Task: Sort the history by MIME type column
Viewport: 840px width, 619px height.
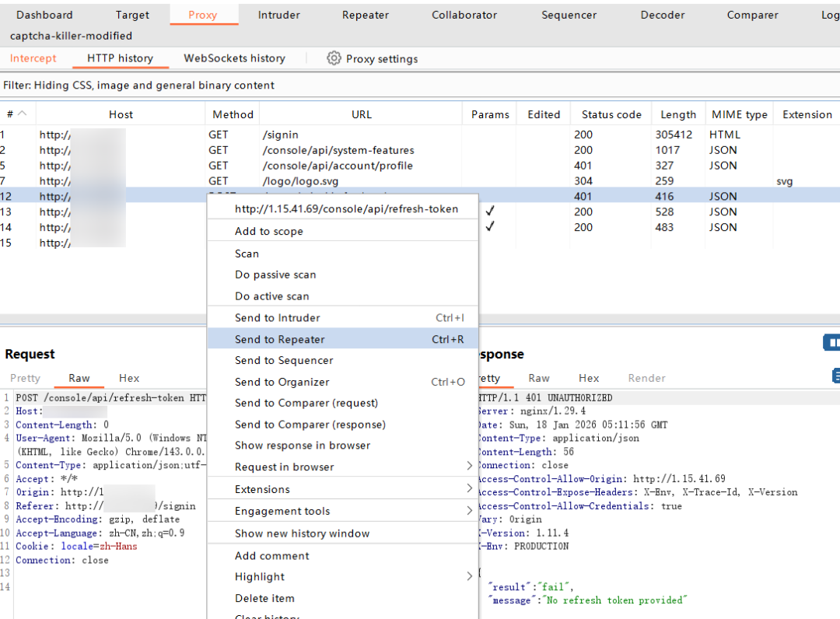Action: [x=740, y=114]
